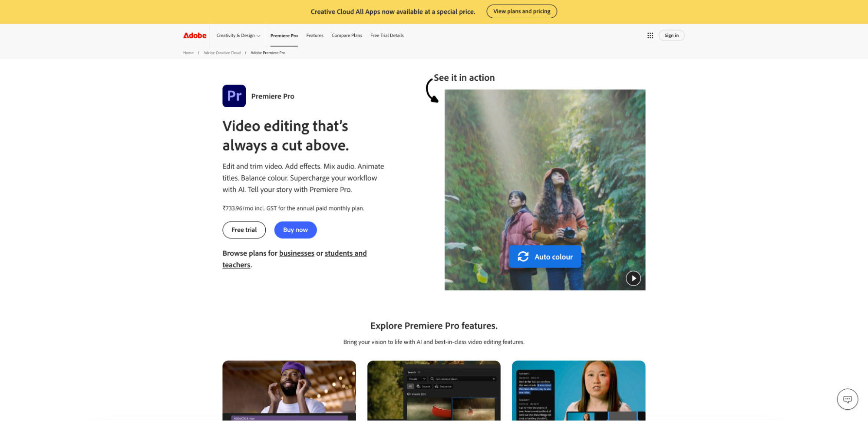Select the Premiere Pro nav tab
Image resolution: width=868 pixels, height=421 pixels.
[284, 36]
